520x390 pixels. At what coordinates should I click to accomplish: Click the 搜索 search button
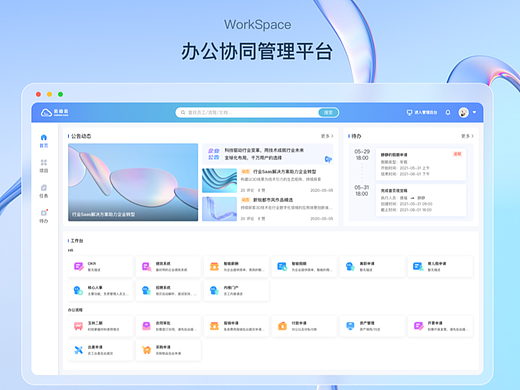coord(328,113)
